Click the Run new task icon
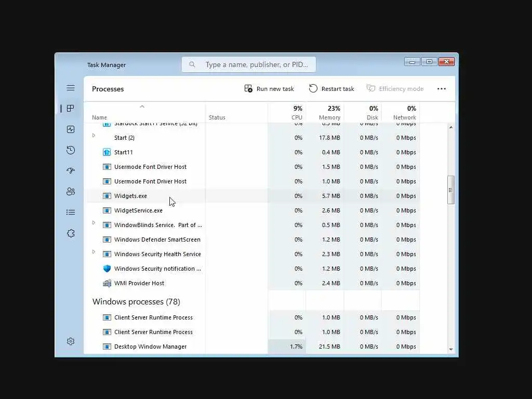This screenshot has height=399, width=532. point(248,88)
